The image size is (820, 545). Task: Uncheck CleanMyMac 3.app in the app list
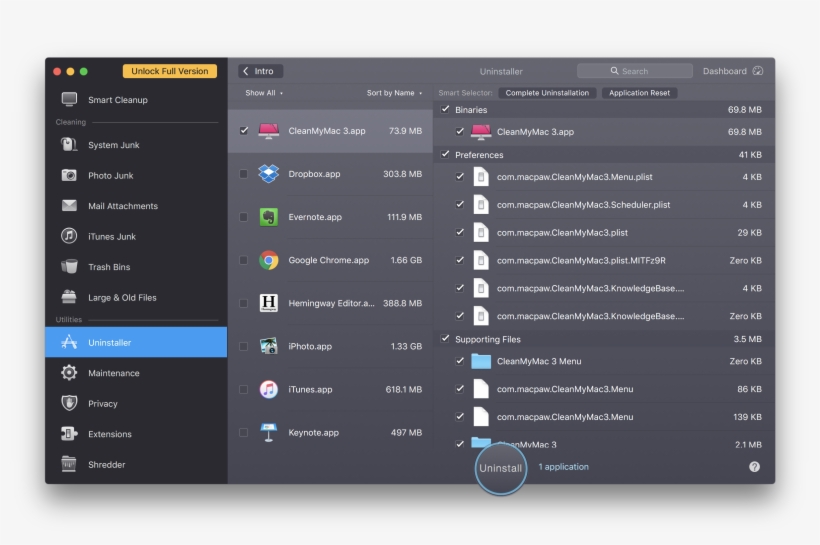coord(244,130)
